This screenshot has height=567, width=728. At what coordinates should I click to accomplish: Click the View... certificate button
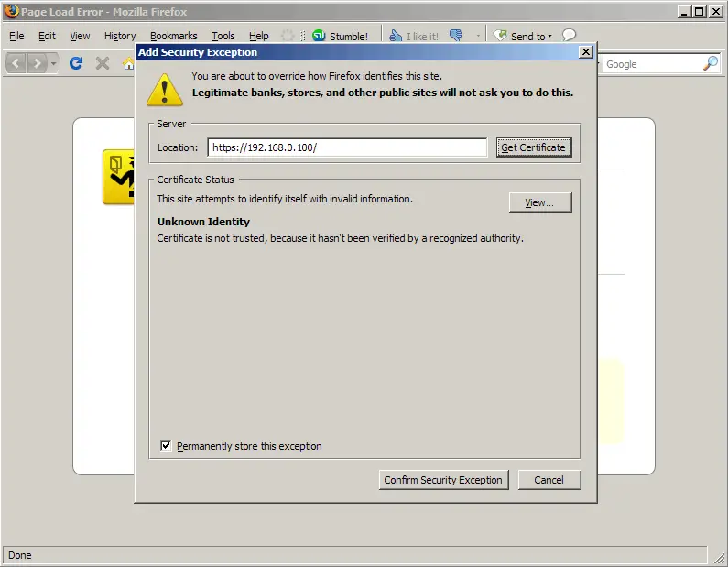pos(540,202)
